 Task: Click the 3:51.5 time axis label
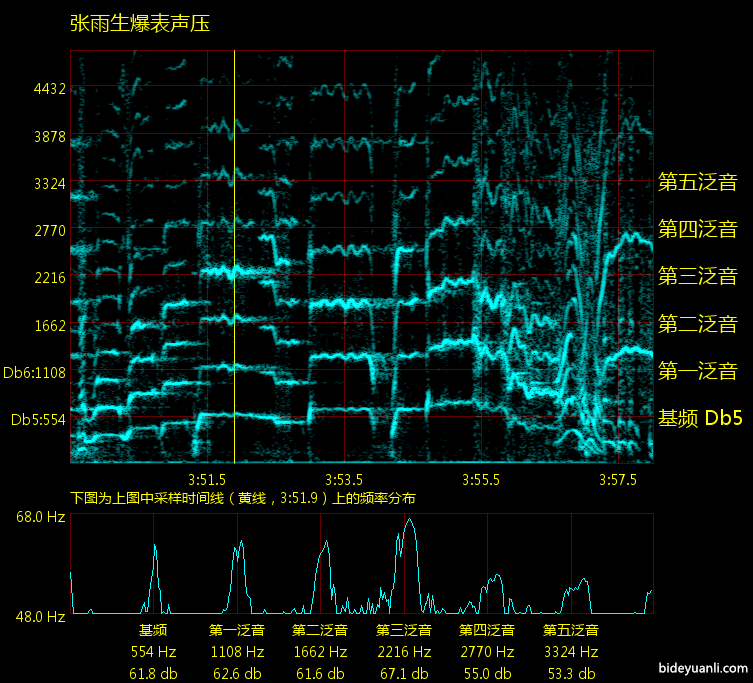pos(205,479)
